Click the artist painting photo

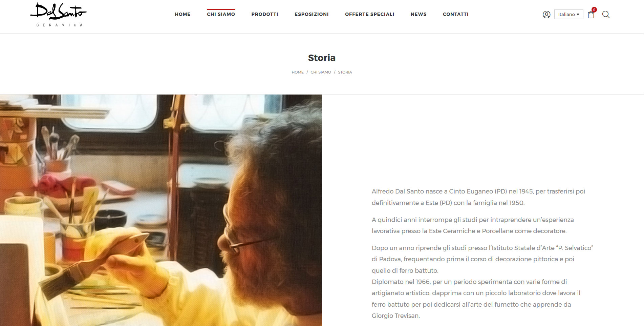pos(161,210)
